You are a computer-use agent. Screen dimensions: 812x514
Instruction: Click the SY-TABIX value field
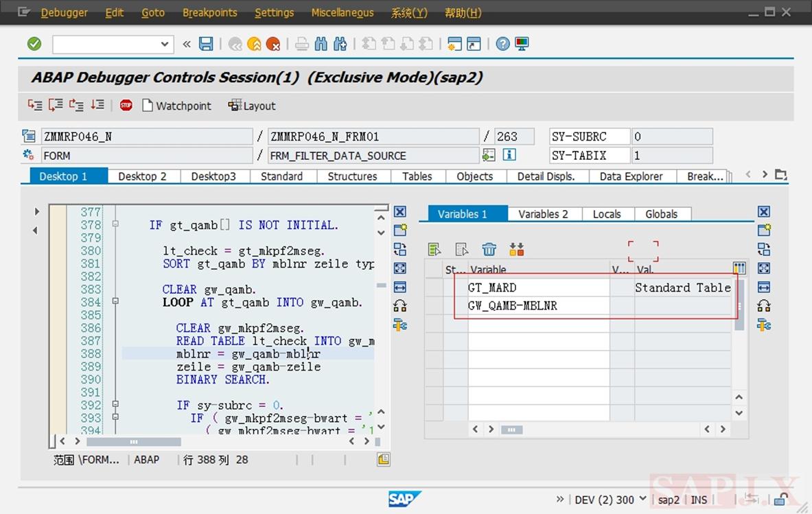(672, 155)
